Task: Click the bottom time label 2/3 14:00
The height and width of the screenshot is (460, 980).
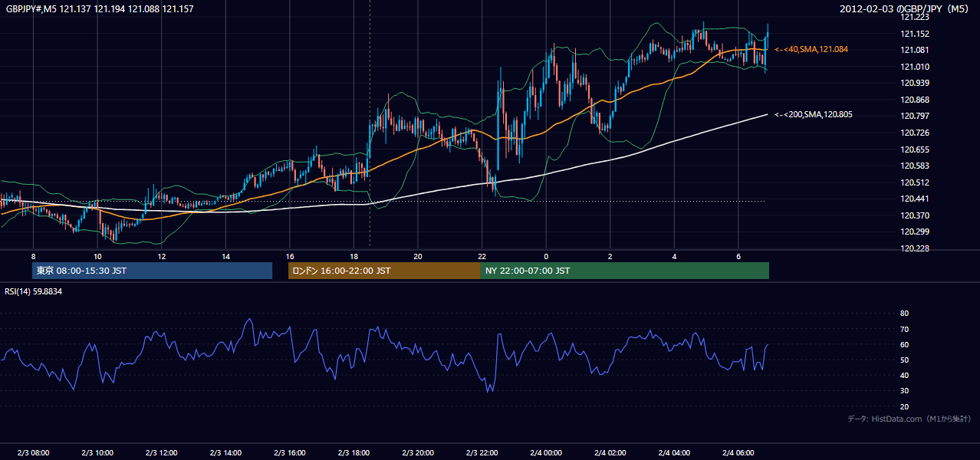Action: coord(225,452)
